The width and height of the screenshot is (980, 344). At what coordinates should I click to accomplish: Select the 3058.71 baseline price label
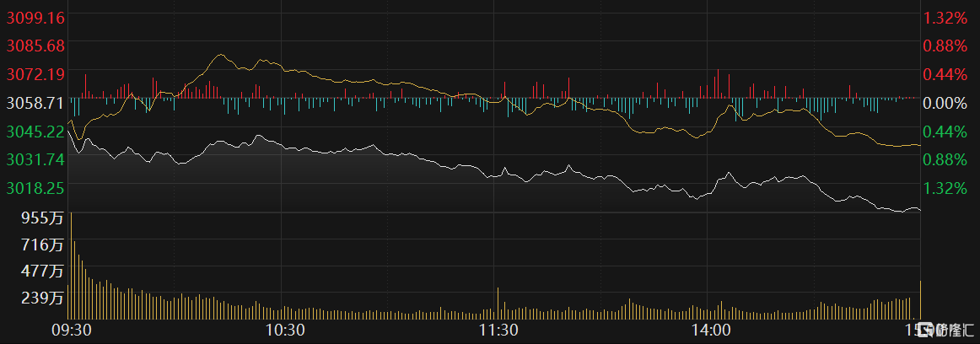(x=35, y=103)
